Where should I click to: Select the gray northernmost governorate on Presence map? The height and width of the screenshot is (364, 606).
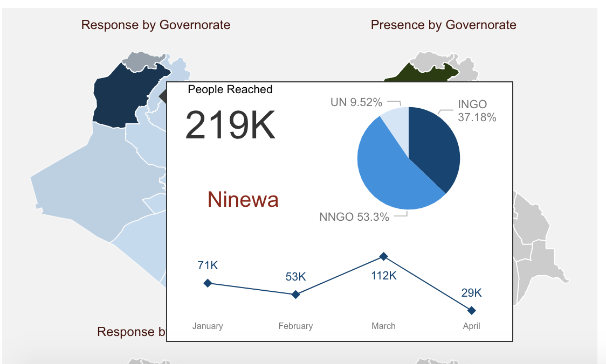pos(431,61)
